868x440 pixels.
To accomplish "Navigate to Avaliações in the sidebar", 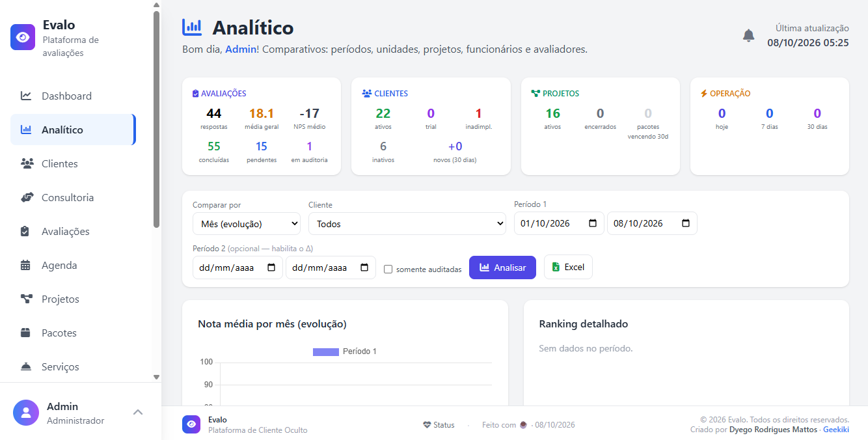I will coord(72,231).
